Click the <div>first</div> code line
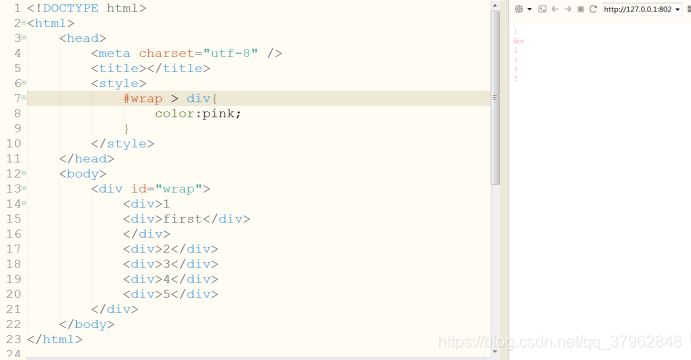Image resolution: width=691 pixels, height=360 pixels. pos(186,219)
